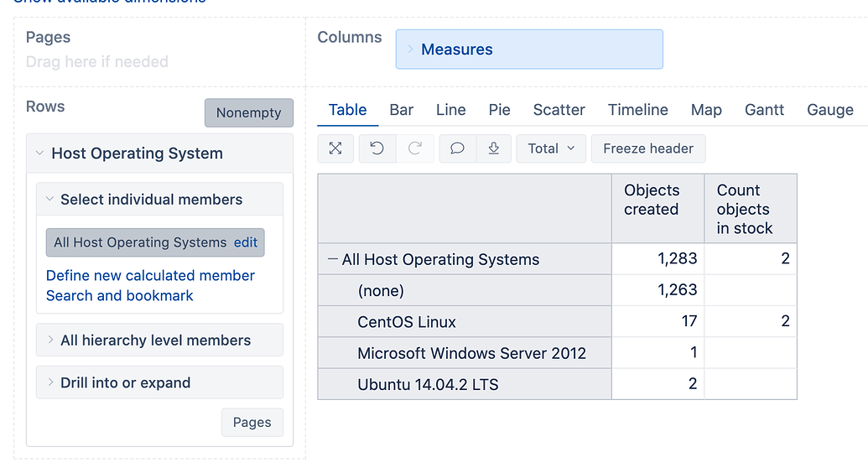Click the fullscreen expand arrows icon
The width and height of the screenshot is (868, 473).
click(x=335, y=148)
